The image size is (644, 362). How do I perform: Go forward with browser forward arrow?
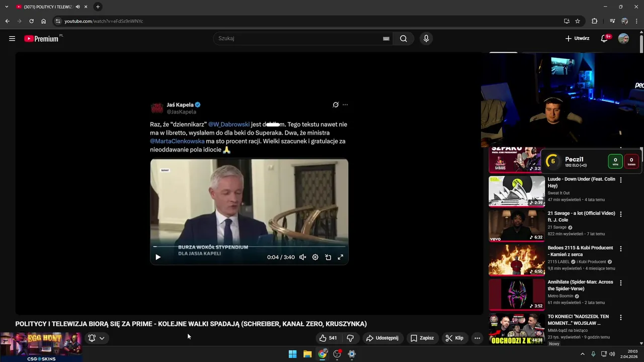click(19, 21)
